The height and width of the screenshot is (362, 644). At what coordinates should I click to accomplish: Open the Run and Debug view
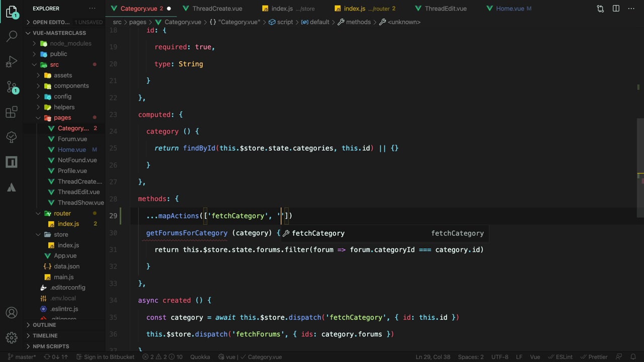pos(11,61)
